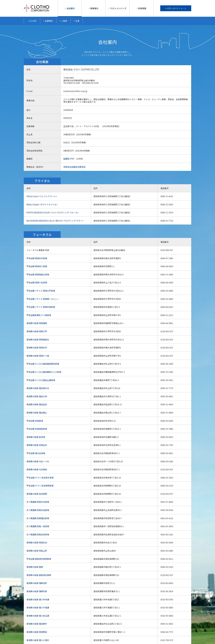Click the CLOTHO Corporation logo
Viewport: 215px width, 644px height.
(37, 8)
